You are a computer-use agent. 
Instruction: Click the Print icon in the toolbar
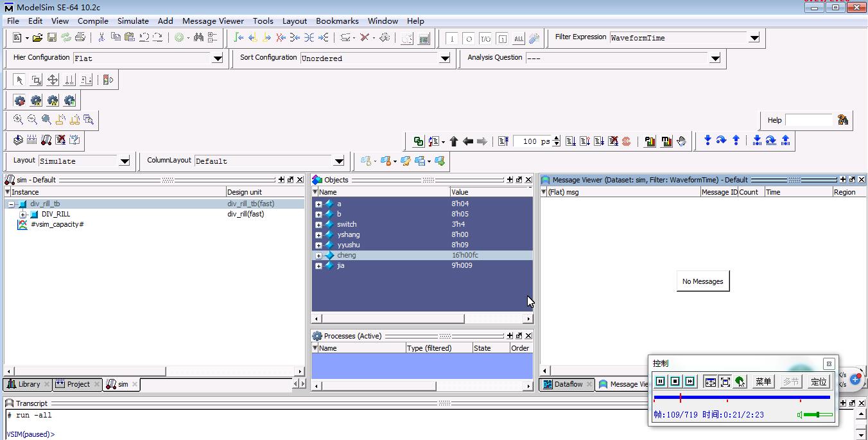[x=80, y=38]
